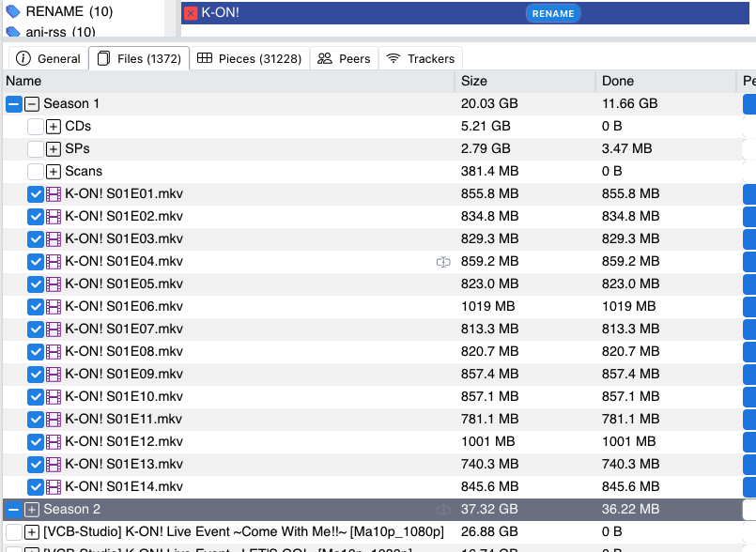The width and height of the screenshot is (756, 552).
Task: Click film icon of K-ON! S01E14.mkv
Action: [x=54, y=487]
